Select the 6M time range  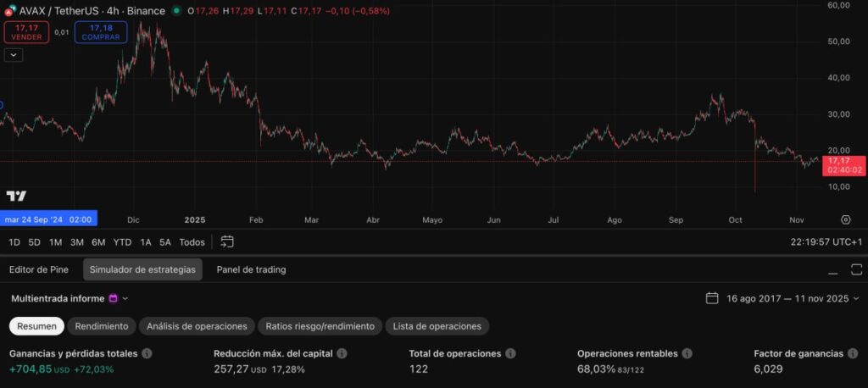click(x=98, y=242)
